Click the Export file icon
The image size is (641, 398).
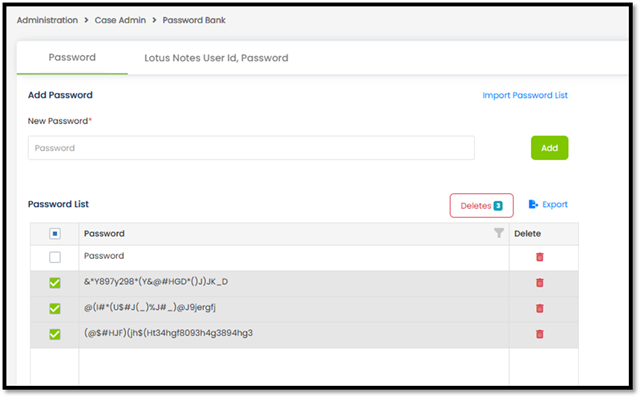click(533, 204)
